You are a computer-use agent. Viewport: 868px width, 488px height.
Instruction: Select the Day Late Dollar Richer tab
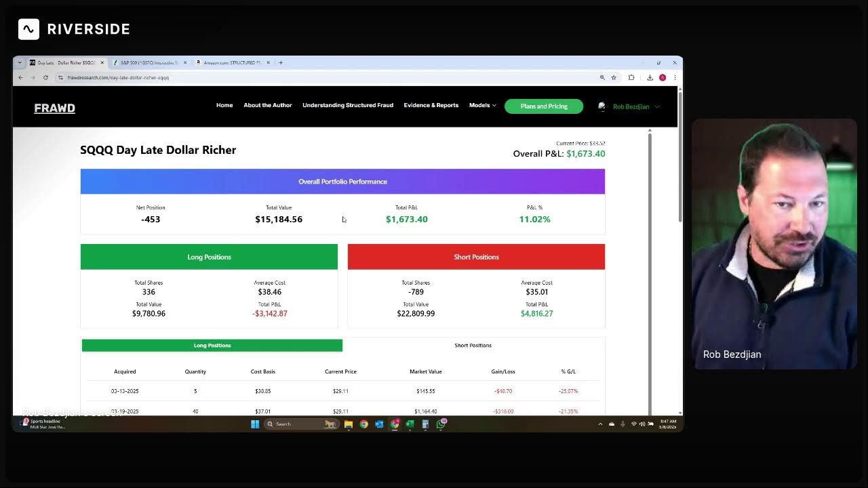tap(66, 62)
